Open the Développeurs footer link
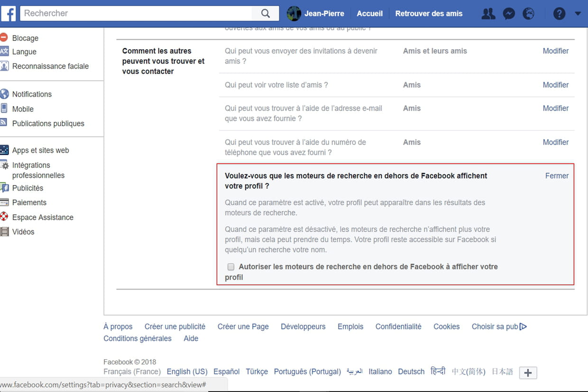The height and width of the screenshot is (392, 588). 303,327
